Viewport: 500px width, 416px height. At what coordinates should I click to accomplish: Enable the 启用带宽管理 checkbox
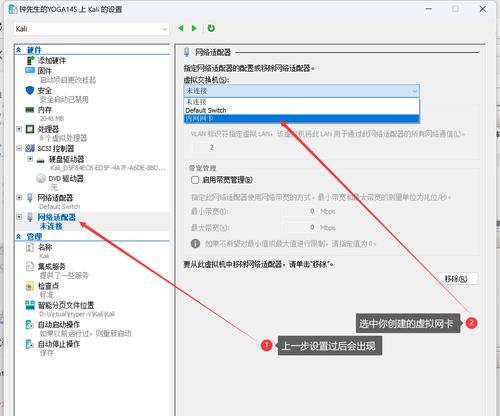point(195,180)
